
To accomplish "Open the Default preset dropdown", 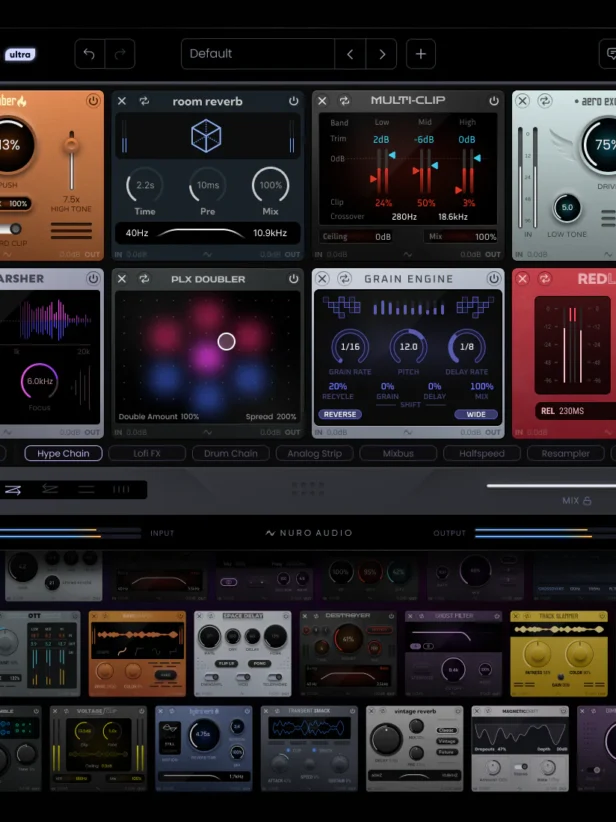I will tap(257, 54).
